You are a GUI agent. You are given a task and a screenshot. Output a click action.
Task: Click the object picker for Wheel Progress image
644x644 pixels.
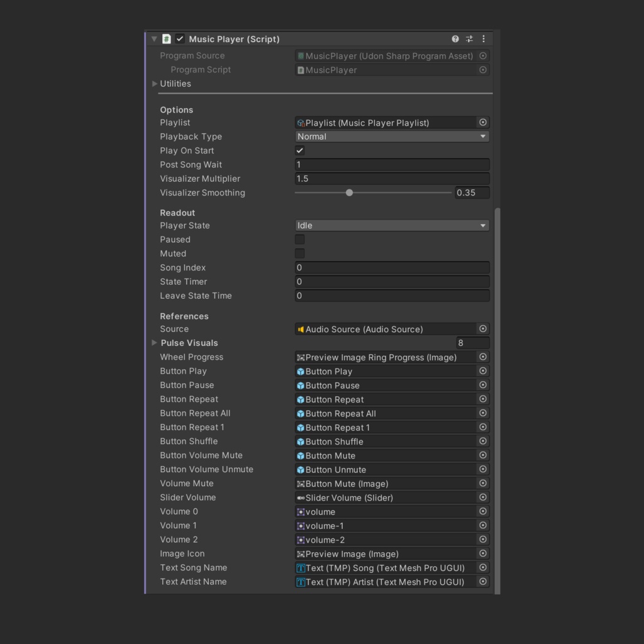tap(483, 357)
